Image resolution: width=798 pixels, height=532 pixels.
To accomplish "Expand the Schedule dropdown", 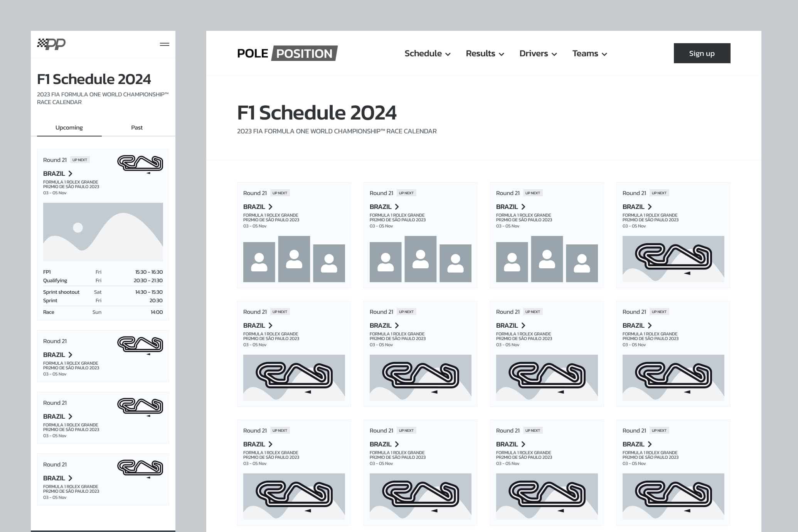I will pyautogui.click(x=427, y=54).
